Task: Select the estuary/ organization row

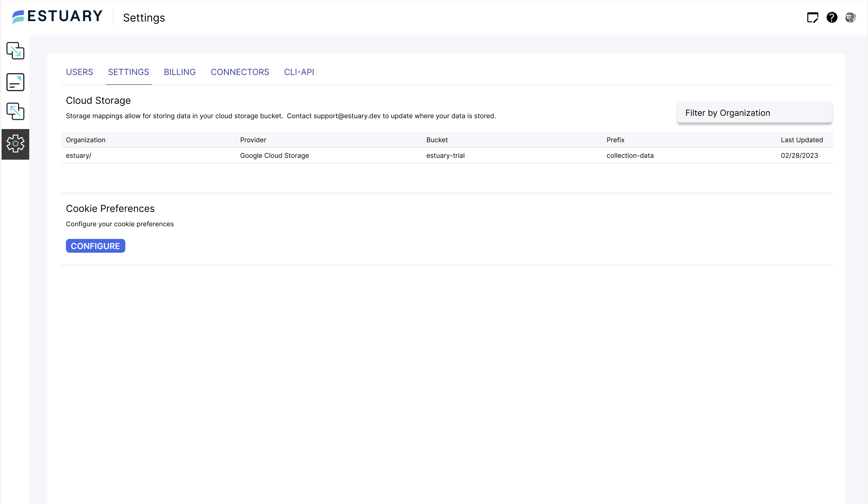Action: point(79,155)
